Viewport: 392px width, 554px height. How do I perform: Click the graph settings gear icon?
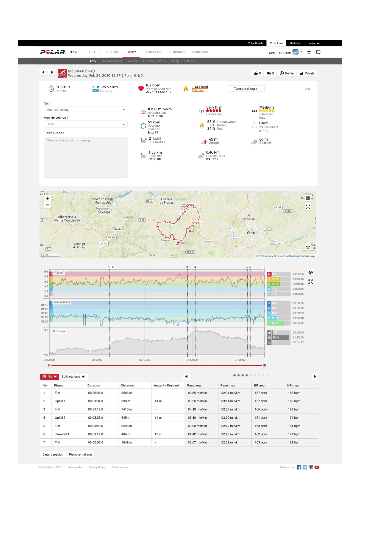[x=311, y=273]
